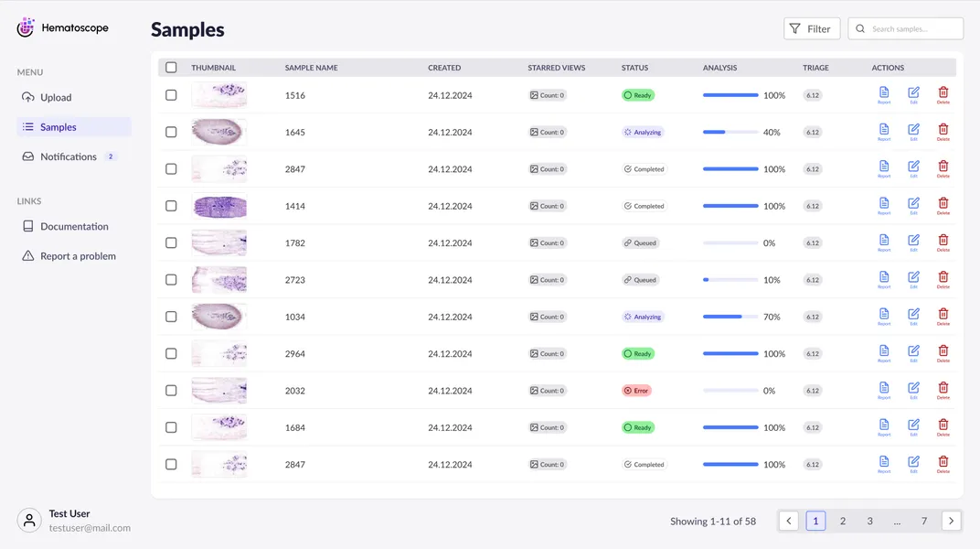
Task: Tick the checkbox for sample 1034
Action: [x=171, y=317]
